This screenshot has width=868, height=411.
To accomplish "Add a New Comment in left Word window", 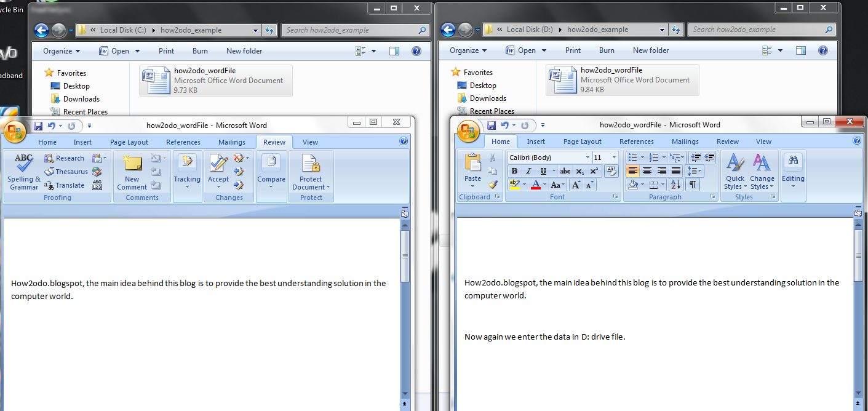I will (132, 172).
